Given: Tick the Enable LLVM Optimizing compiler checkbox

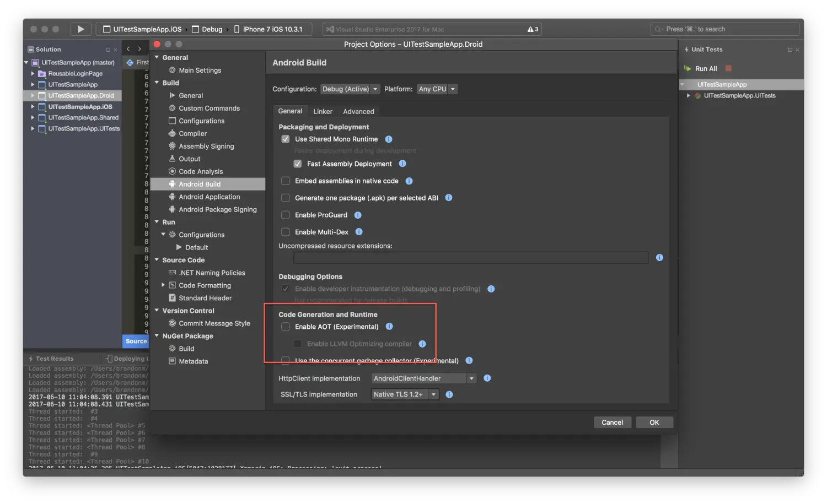Looking at the screenshot, I should (x=298, y=344).
